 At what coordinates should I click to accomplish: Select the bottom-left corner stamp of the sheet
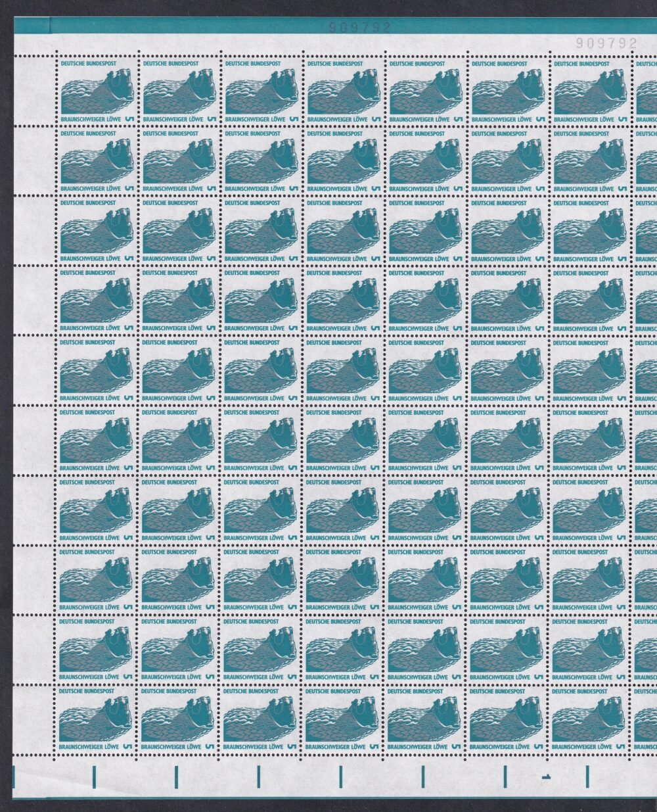click(97, 719)
